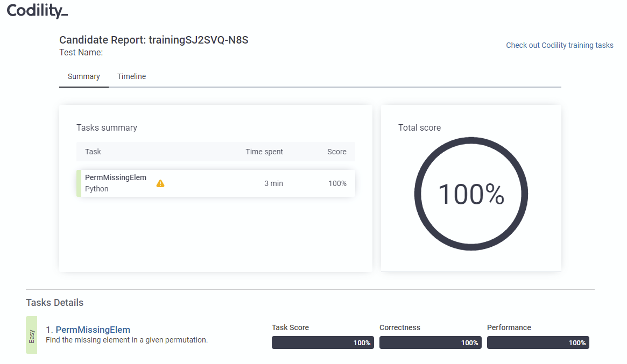Click the Tasks Details heading
This screenshot has height=364, width=627.
tap(55, 303)
